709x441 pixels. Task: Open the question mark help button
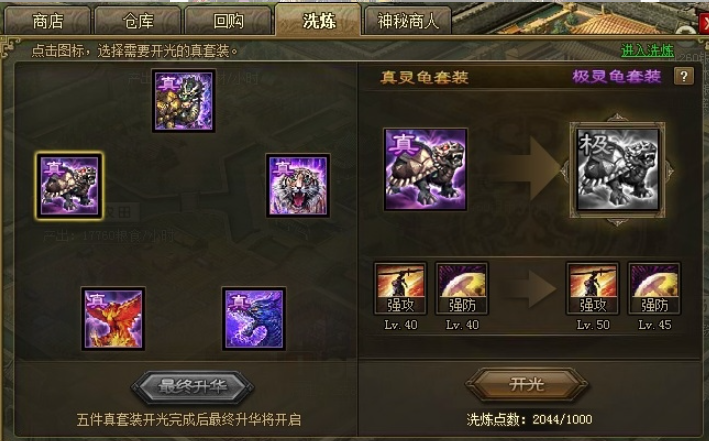click(684, 76)
